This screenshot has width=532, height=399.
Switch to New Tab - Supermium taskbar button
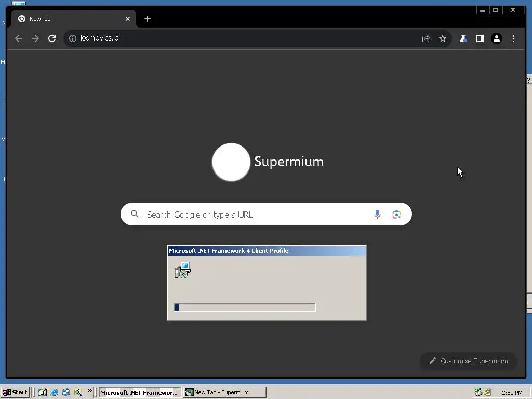[x=224, y=393]
